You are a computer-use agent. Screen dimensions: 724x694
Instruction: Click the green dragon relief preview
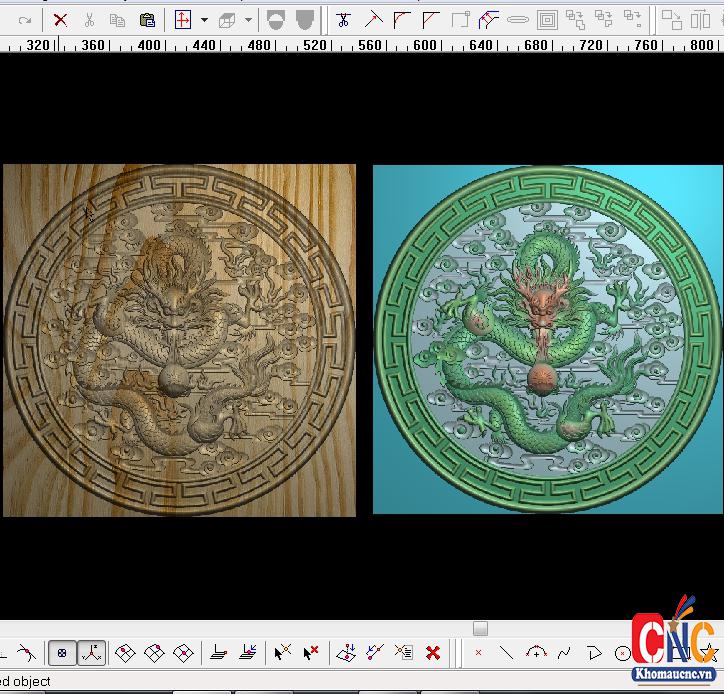pos(547,340)
